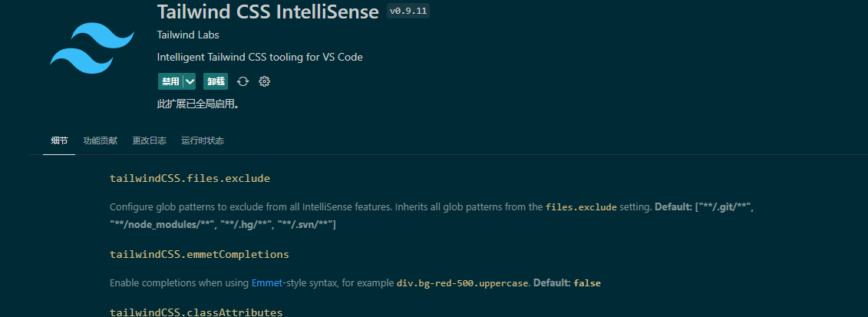Click the tailwindCSS.classAttributes setting heading
868x317 pixels.
click(196, 312)
